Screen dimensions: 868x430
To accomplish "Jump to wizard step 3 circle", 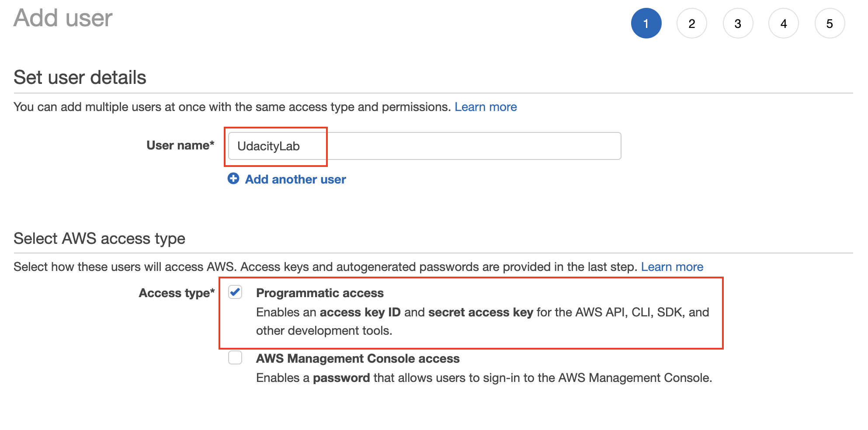I will point(738,23).
